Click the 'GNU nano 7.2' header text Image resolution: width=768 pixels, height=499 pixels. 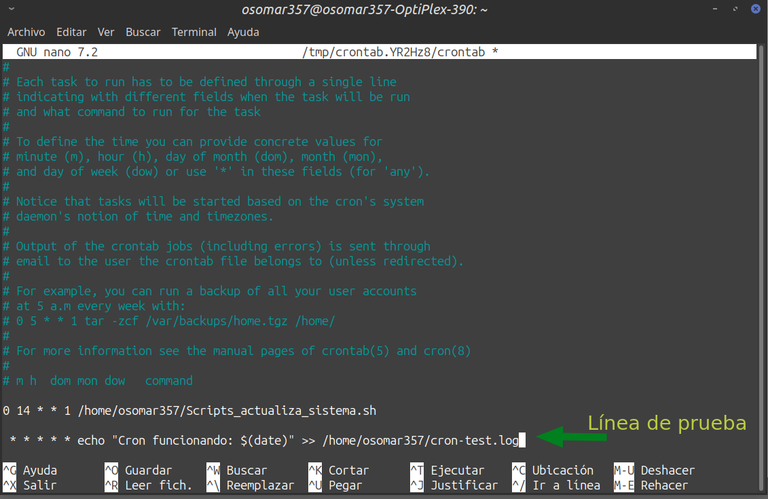[x=57, y=52]
